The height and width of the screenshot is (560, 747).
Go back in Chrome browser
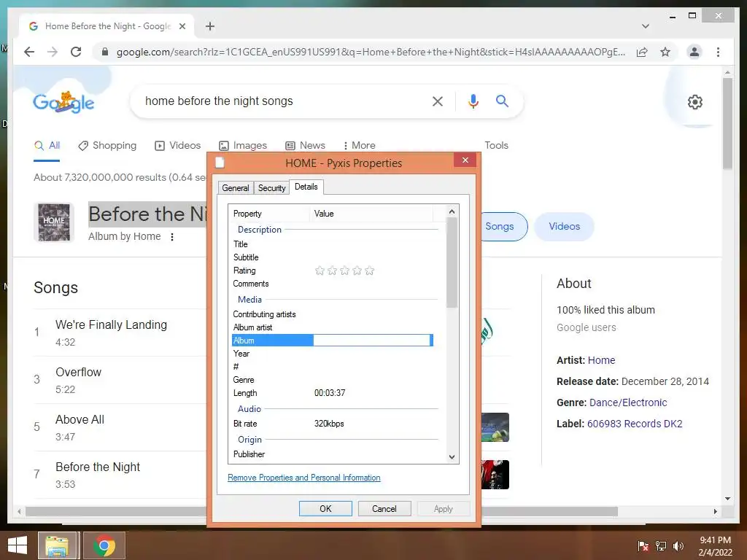pos(29,52)
